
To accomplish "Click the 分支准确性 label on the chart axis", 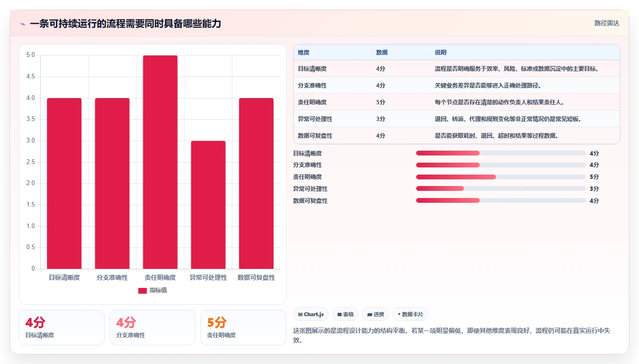I will [112, 277].
